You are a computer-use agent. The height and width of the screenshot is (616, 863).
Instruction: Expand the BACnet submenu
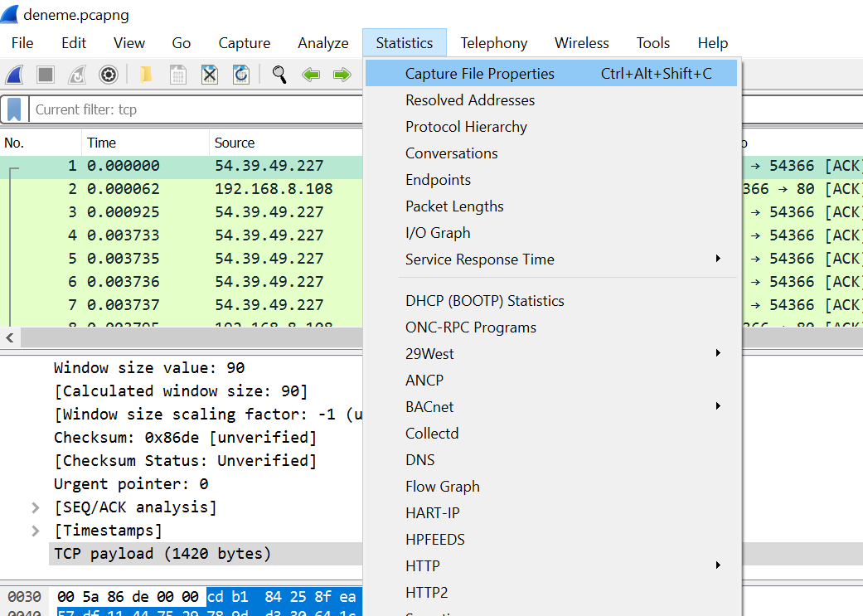pyautogui.click(x=551, y=407)
